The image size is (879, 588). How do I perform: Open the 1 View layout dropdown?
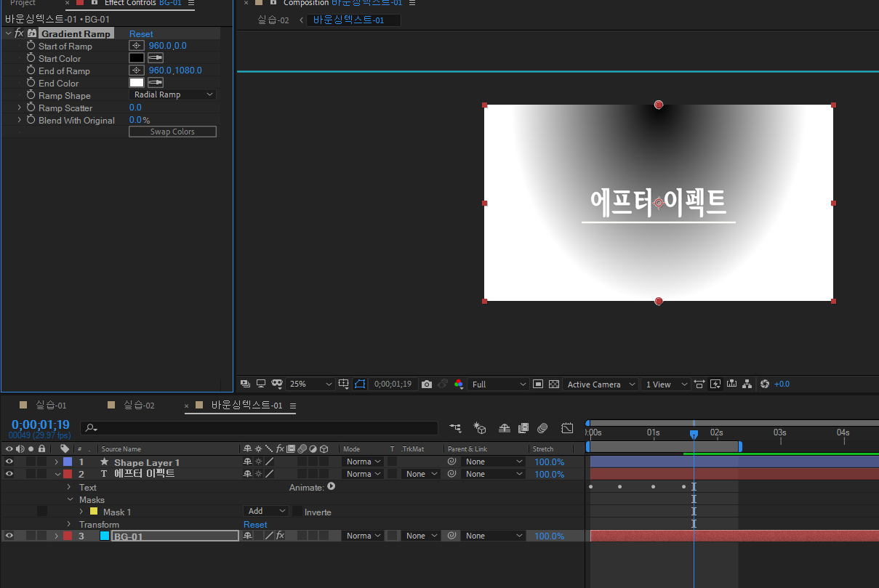click(666, 384)
